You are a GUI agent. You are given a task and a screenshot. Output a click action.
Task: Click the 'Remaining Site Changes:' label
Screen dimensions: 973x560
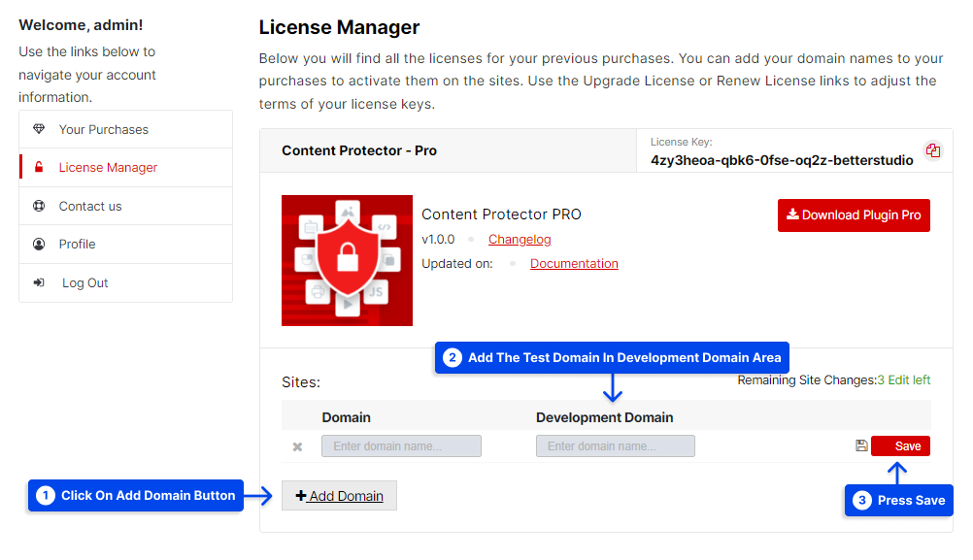tap(807, 380)
